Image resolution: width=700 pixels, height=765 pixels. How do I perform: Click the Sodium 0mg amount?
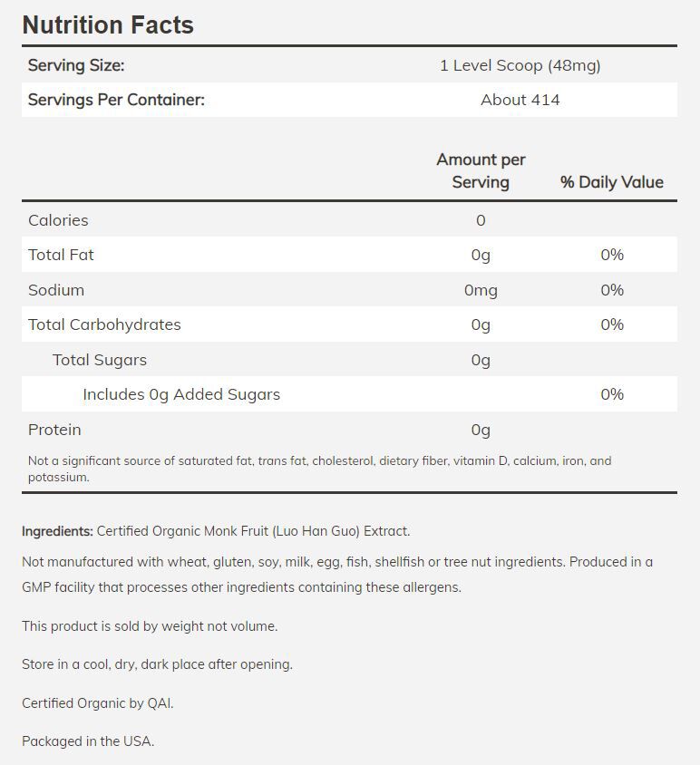point(481,290)
